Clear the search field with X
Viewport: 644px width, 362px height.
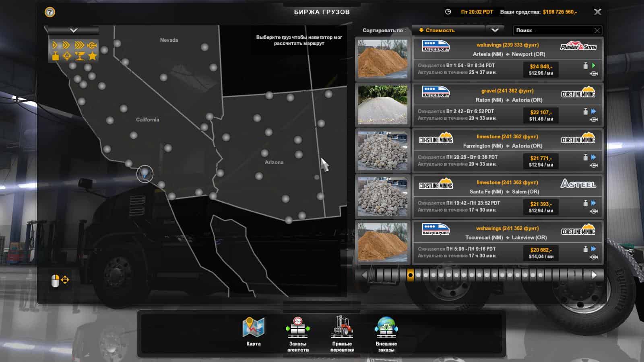[x=597, y=31]
